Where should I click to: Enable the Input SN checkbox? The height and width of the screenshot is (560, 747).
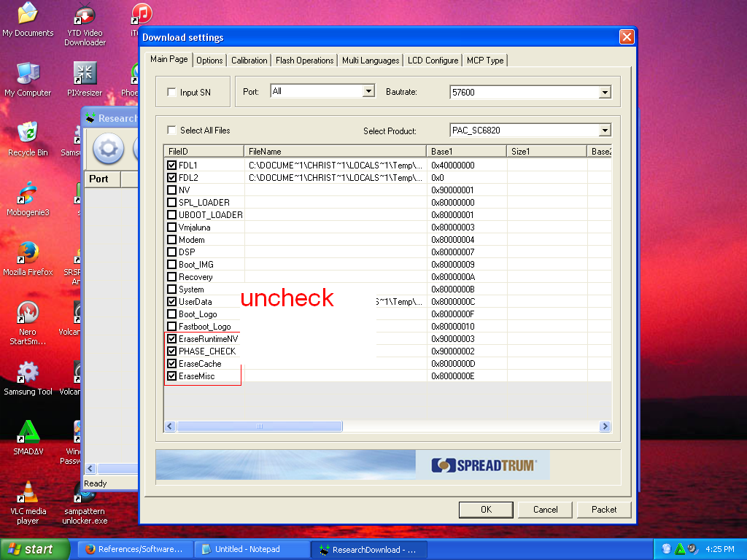pos(172,93)
